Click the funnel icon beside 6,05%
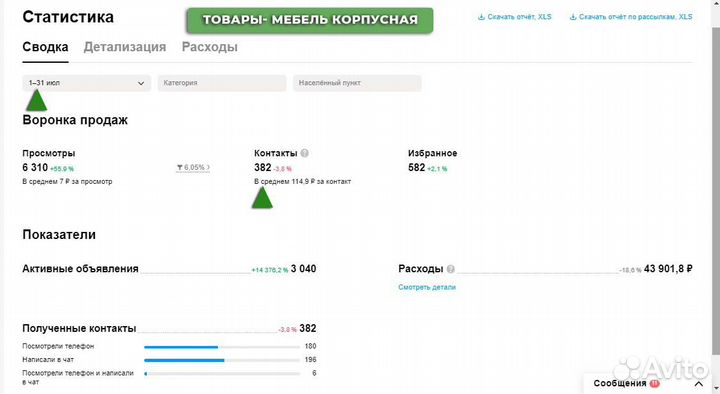Viewport: 720px width, 394px height. pos(180,168)
